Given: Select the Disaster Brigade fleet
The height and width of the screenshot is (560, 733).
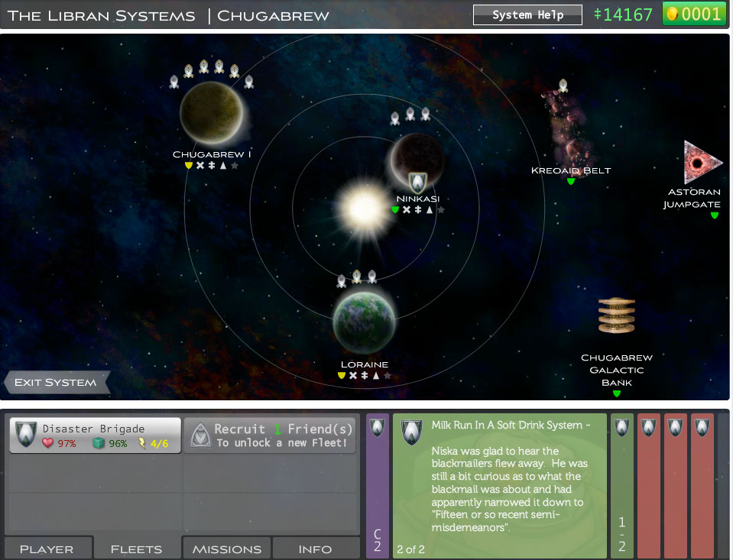Looking at the screenshot, I should pyautogui.click(x=95, y=435).
